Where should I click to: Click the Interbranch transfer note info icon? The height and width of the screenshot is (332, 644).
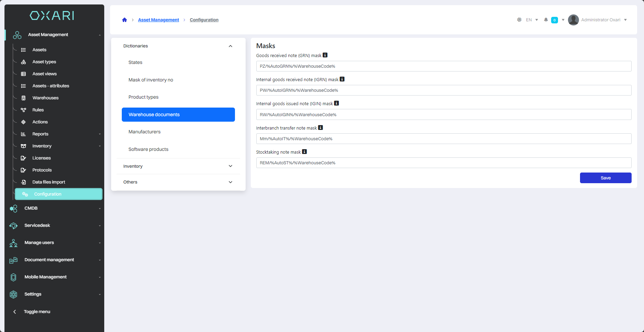[320, 128]
